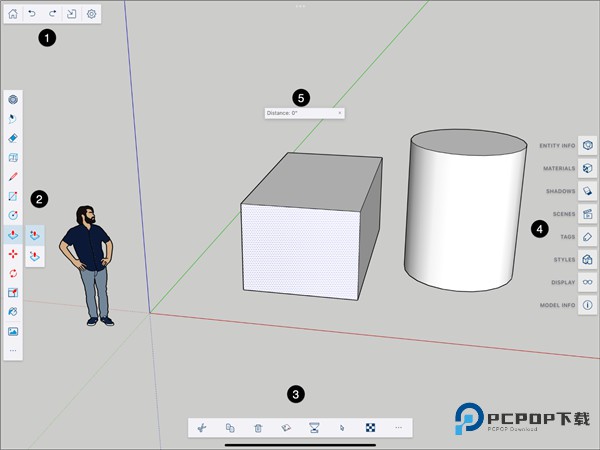The width and height of the screenshot is (600, 450).
Task: Click the Redo arrow
Action: click(x=51, y=14)
